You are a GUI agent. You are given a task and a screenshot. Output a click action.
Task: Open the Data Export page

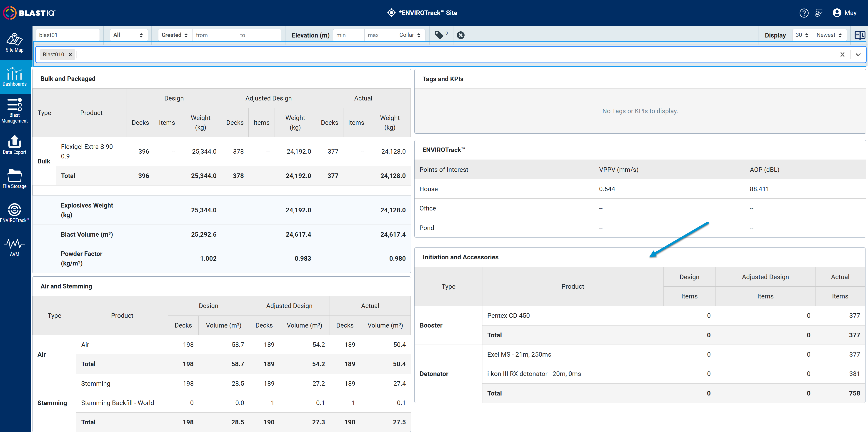click(x=15, y=145)
